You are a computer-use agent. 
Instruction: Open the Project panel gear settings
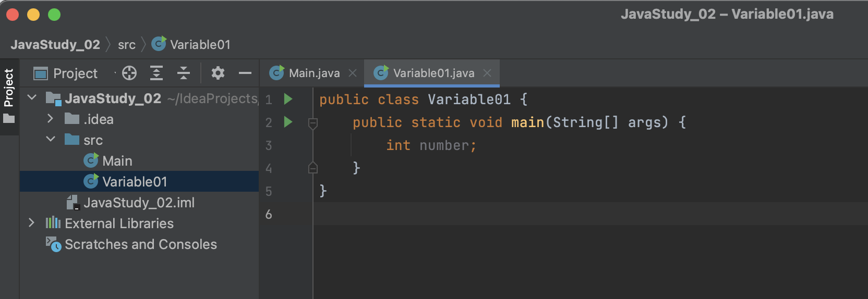point(218,73)
